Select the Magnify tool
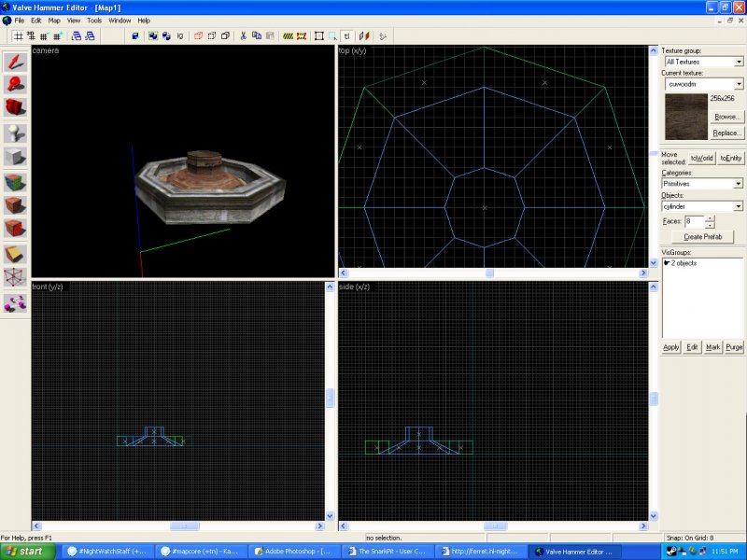The width and height of the screenshot is (747, 560). point(16,85)
